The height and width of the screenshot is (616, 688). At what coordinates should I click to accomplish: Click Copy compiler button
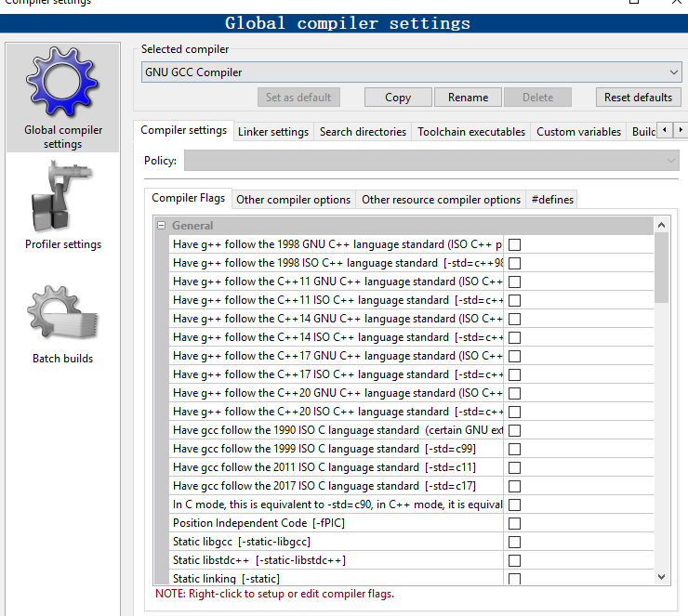398,98
